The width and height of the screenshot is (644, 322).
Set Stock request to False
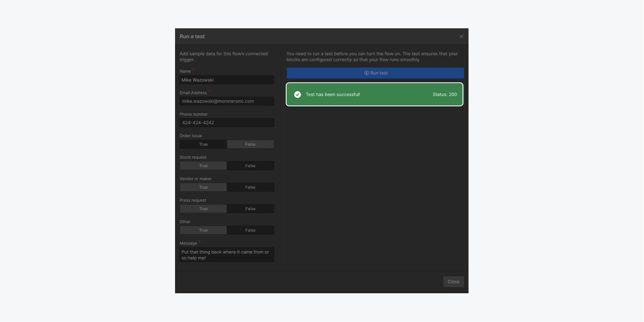coord(250,166)
